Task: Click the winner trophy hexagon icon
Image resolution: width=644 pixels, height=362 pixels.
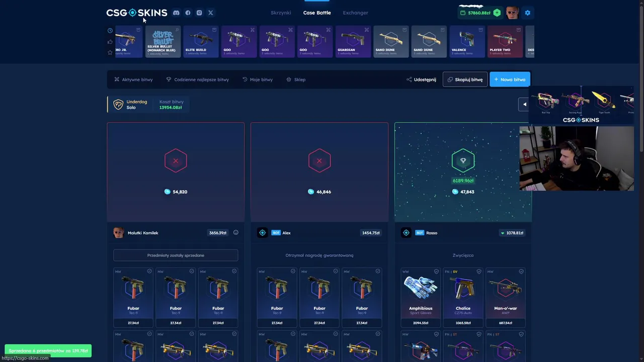Action: coord(463,161)
